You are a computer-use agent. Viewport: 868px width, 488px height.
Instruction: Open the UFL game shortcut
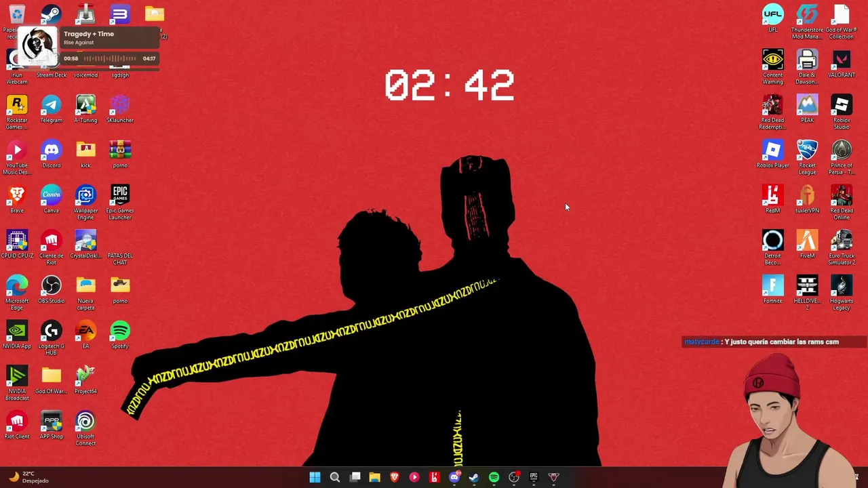[x=772, y=18]
